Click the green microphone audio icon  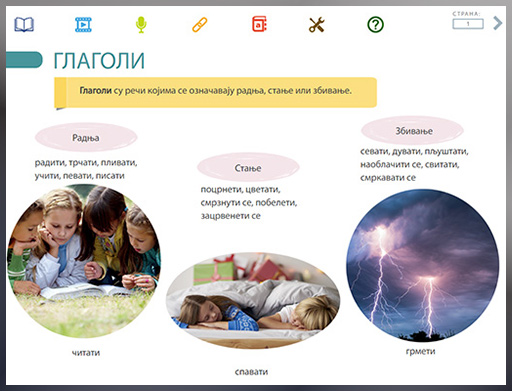click(x=141, y=25)
